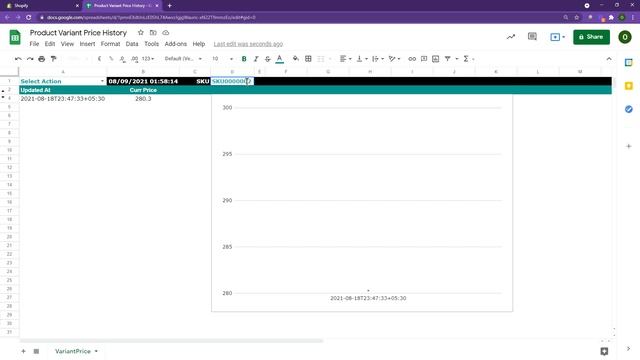Image resolution: width=640 pixels, height=360 pixels.
Task: Toggle italic formatting
Action: coord(256,59)
